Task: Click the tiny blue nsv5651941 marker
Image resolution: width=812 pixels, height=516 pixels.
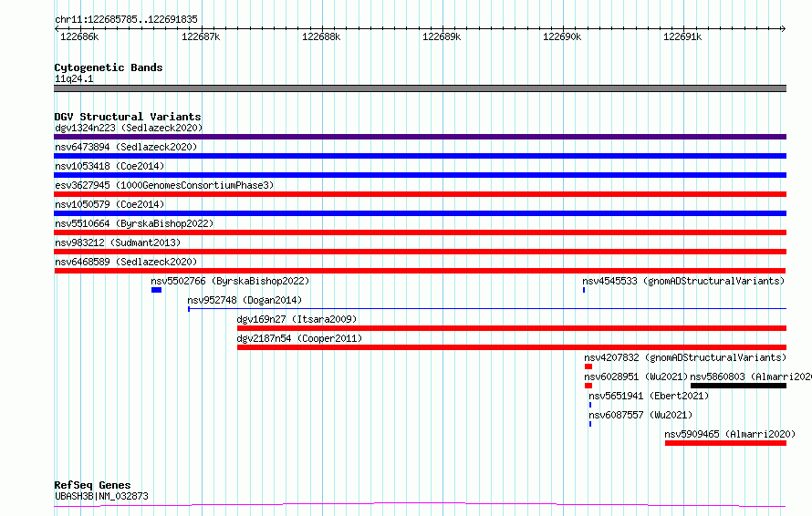Action: click(590, 405)
